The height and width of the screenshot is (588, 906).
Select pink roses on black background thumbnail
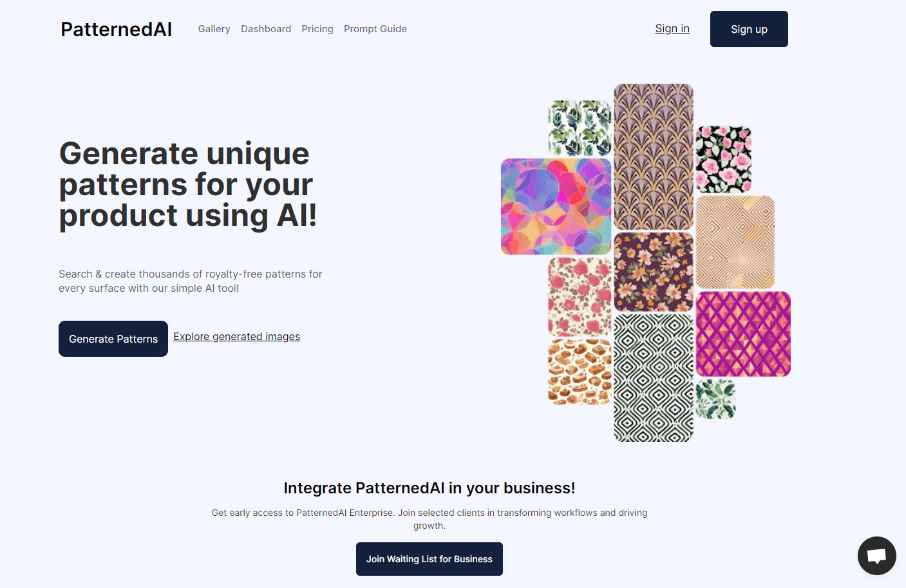tap(724, 160)
